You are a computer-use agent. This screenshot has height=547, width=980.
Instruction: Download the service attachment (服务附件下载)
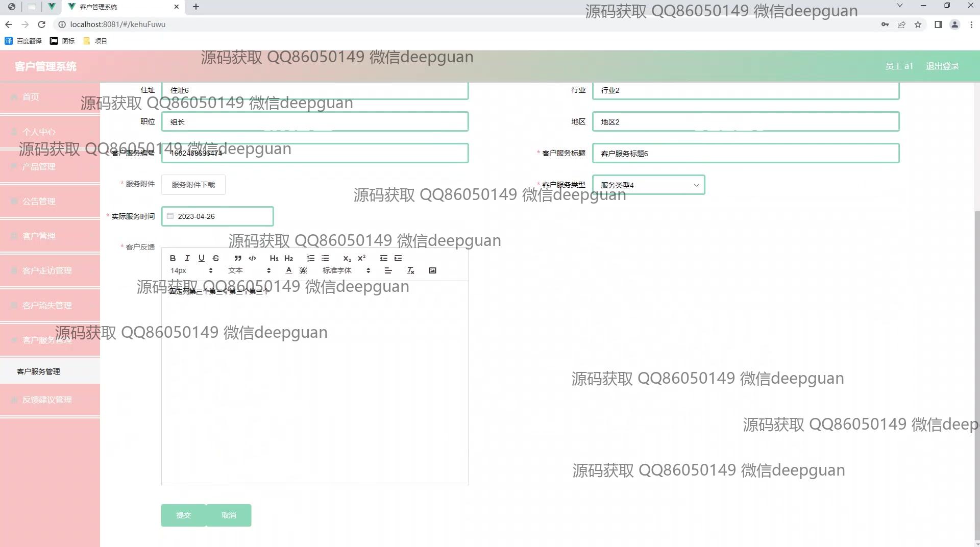coord(193,185)
